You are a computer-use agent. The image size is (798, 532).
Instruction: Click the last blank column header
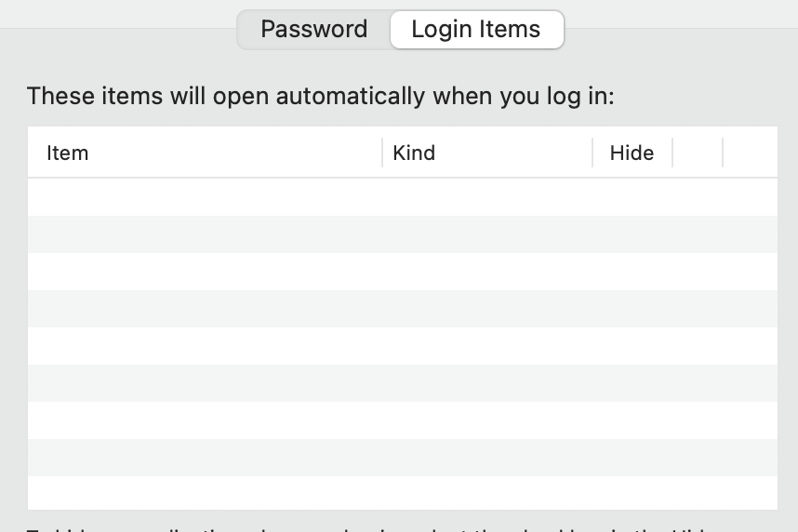(x=750, y=153)
